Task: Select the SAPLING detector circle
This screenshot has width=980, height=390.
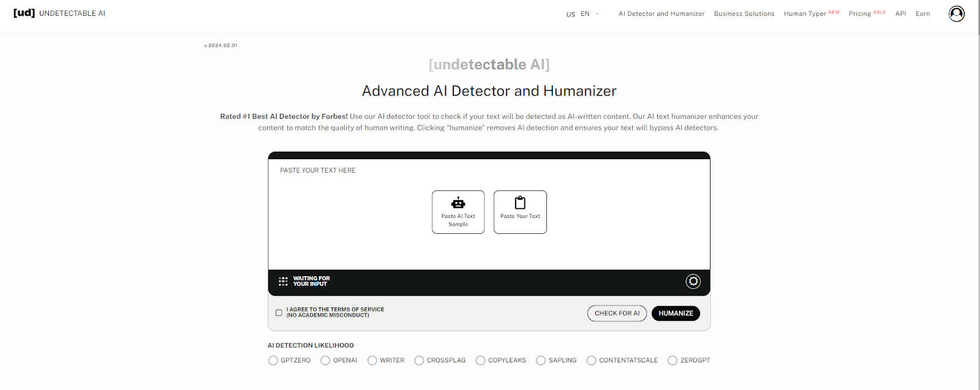Action: coord(541,361)
